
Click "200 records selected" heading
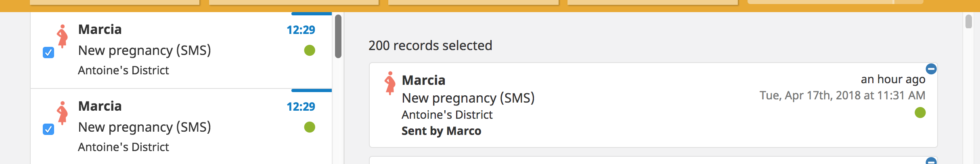[x=430, y=46]
